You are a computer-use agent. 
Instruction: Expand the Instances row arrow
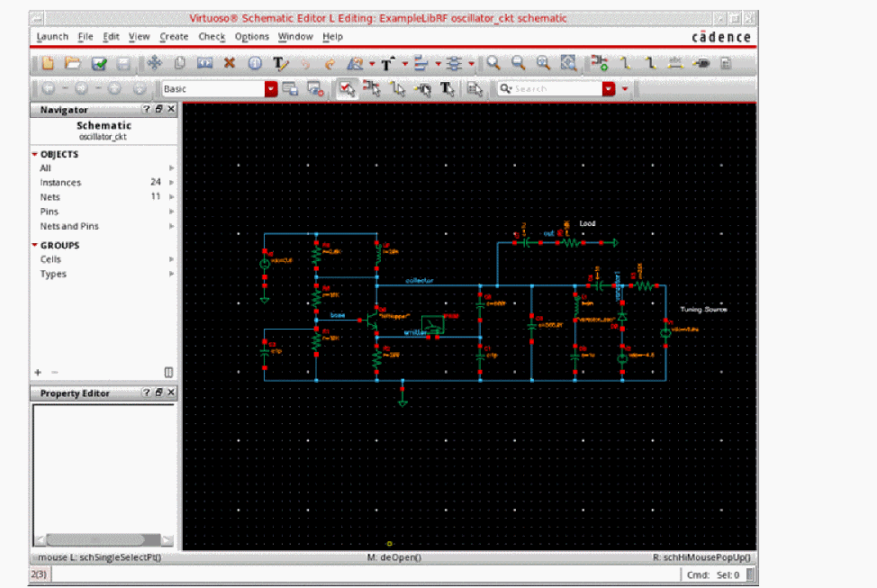[171, 183]
